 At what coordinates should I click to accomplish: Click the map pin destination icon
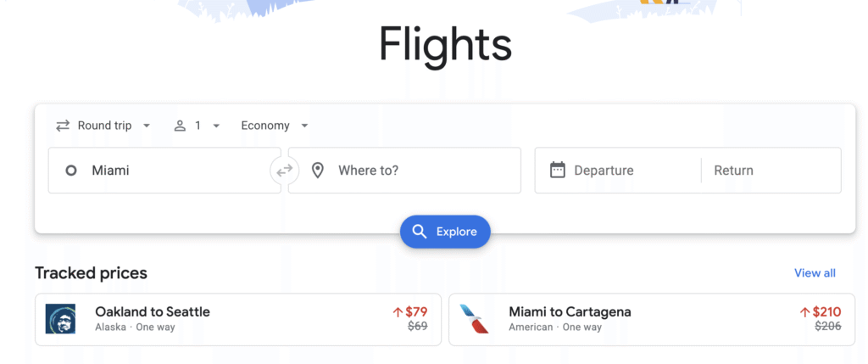point(318,171)
